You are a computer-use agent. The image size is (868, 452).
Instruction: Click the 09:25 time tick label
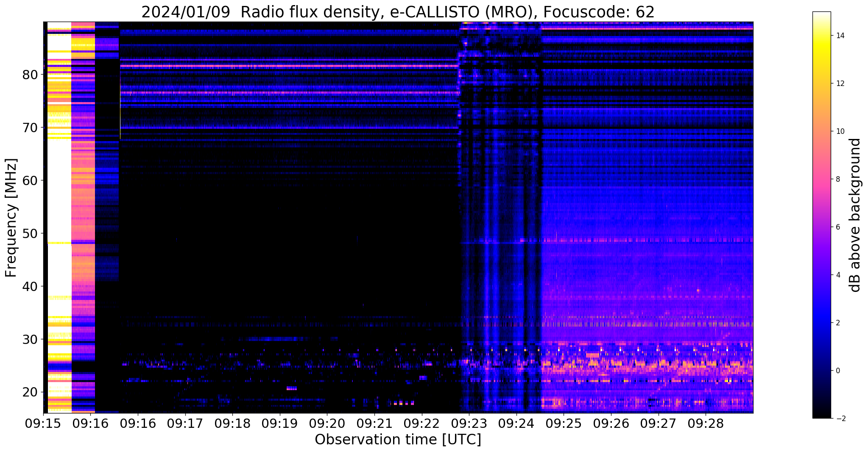click(564, 424)
